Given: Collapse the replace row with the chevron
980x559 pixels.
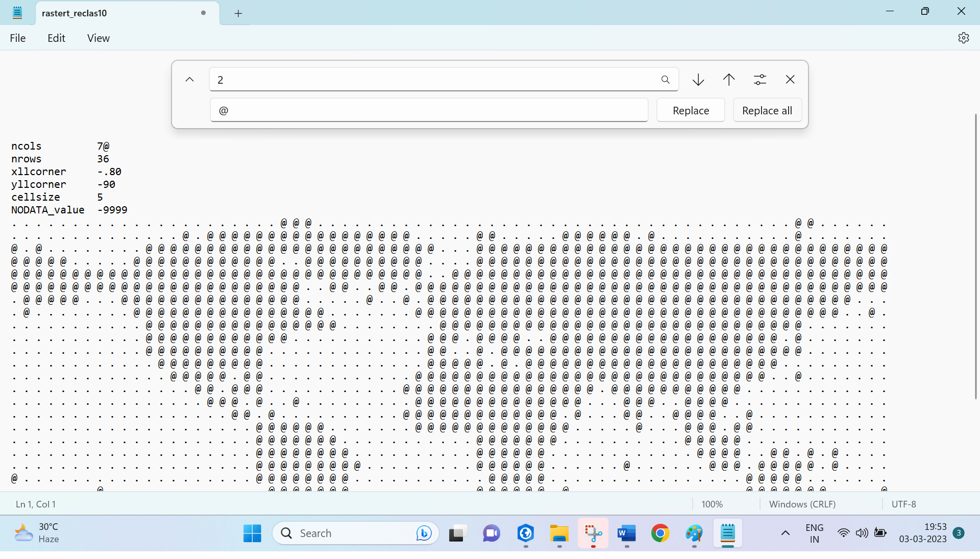Looking at the screenshot, I should pyautogui.click(x=189, y=80).
